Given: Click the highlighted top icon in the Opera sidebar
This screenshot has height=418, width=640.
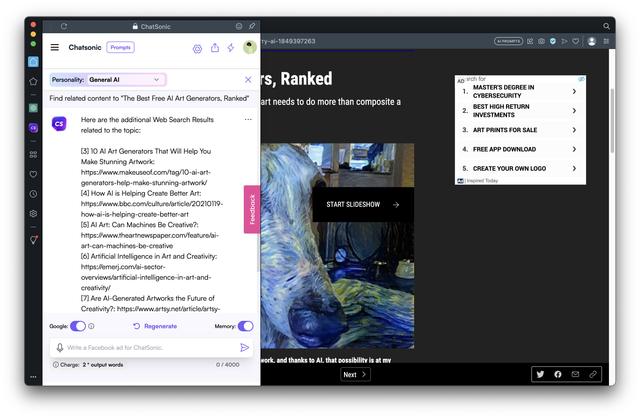Looking at the screenshot, I should click(33, 62).
